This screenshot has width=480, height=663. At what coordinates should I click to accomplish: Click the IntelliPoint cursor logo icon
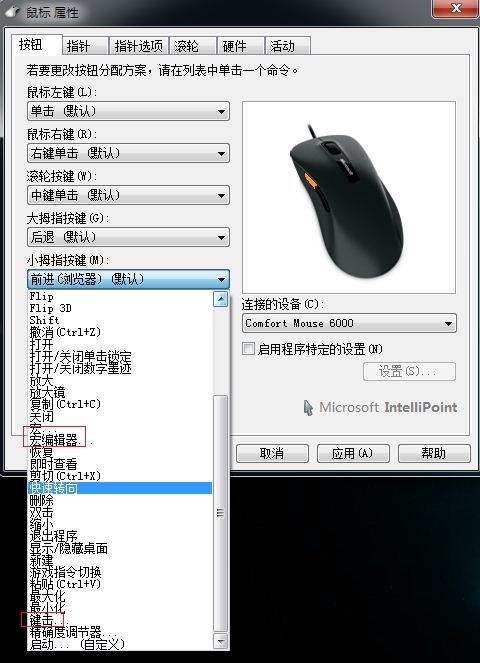tap(308, 408)
